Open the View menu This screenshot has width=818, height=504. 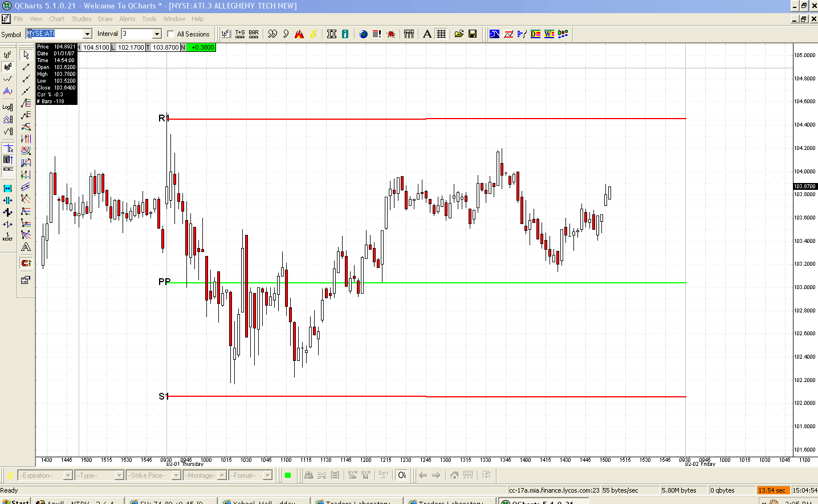(x=36, y=19)
